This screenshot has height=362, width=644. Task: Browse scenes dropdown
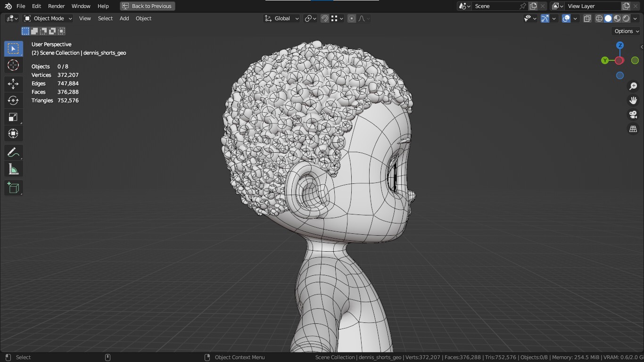coord(464,6)
